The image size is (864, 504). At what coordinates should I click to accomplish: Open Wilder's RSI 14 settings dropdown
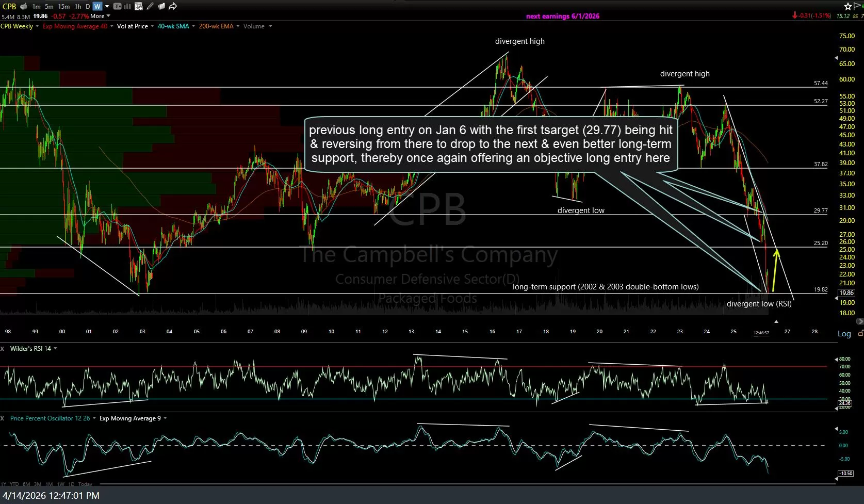(x=55, y=349)
